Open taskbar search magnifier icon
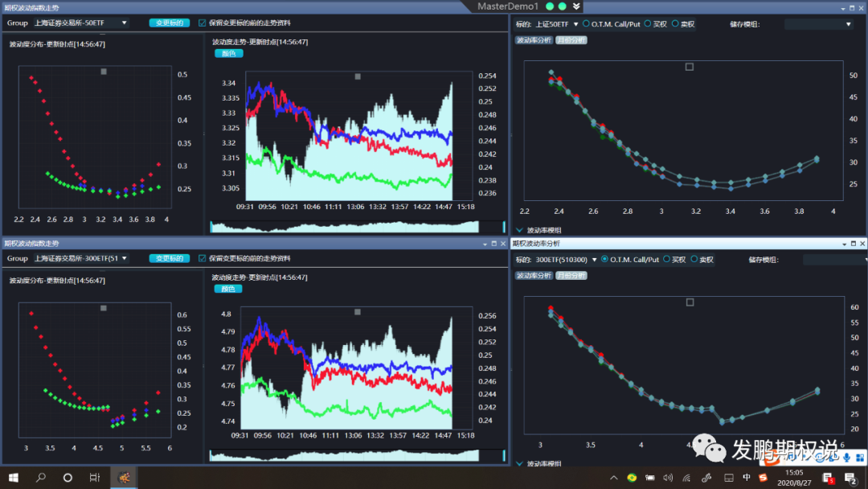Viewport: 868px width, 489px height. 40,478
